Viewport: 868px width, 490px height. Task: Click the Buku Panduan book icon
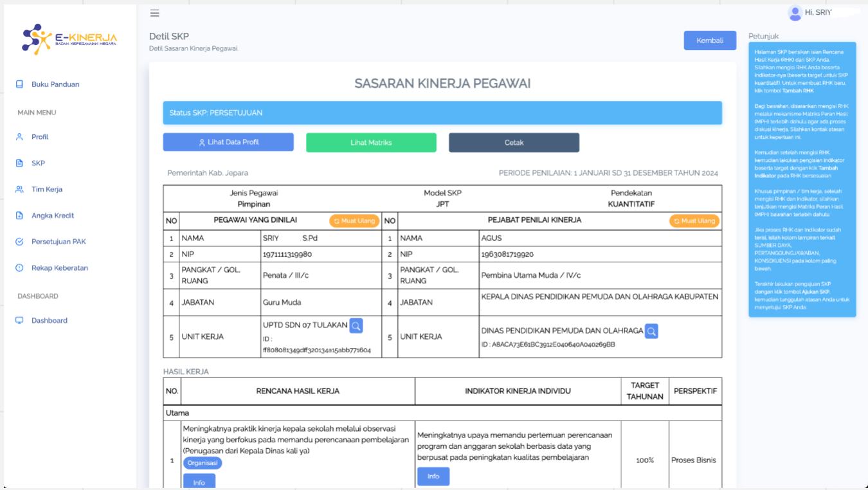[19, 84]
